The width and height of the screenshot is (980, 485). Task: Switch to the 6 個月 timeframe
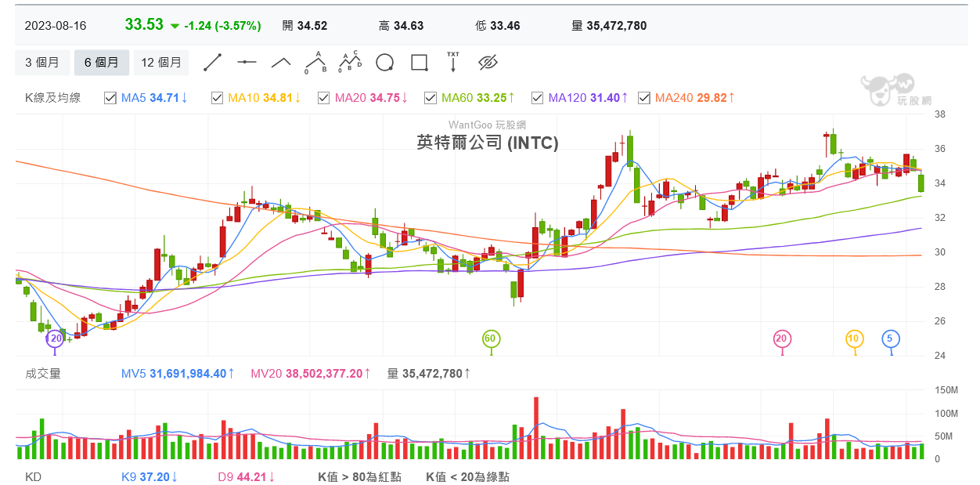coord(102,63)
